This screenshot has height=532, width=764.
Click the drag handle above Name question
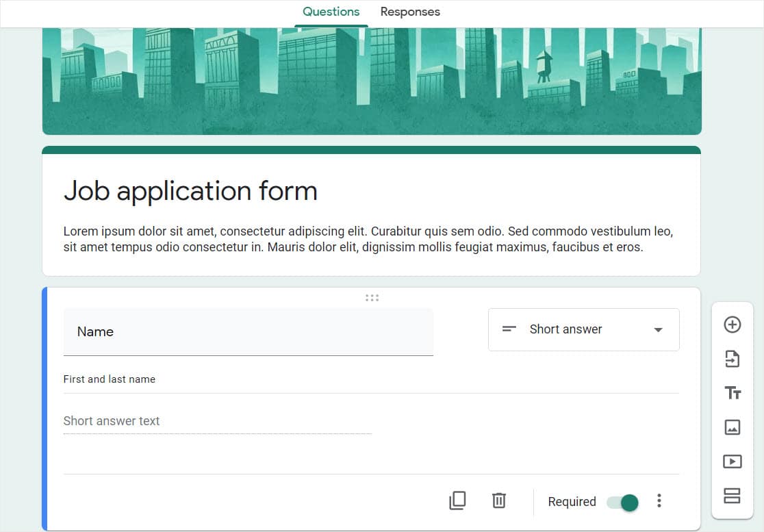coord(372,298)
